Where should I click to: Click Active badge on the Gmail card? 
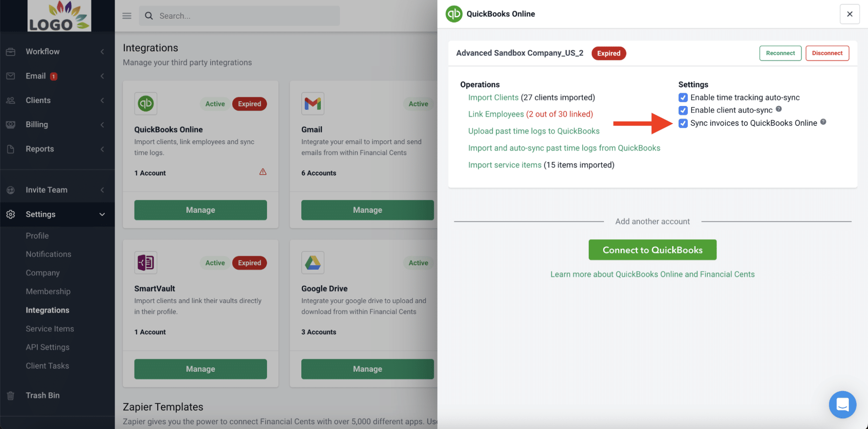pyautogui.click(x=418, y=104)
